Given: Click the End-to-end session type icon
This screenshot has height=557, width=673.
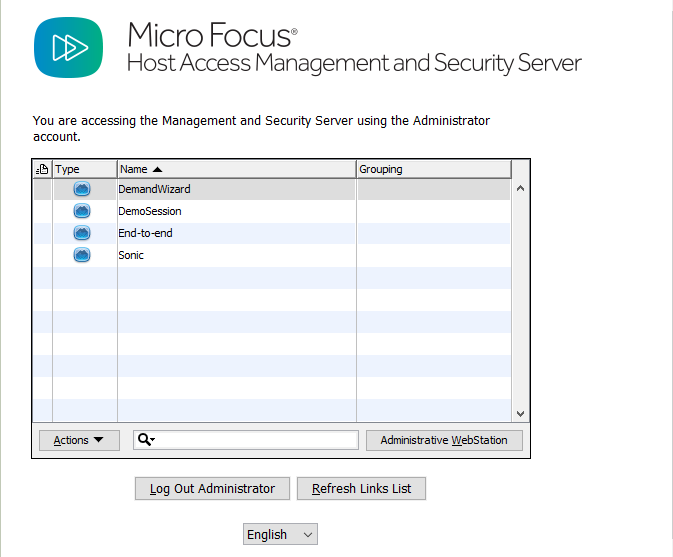Looking at the screenshot, I should [x=82, y=233].
